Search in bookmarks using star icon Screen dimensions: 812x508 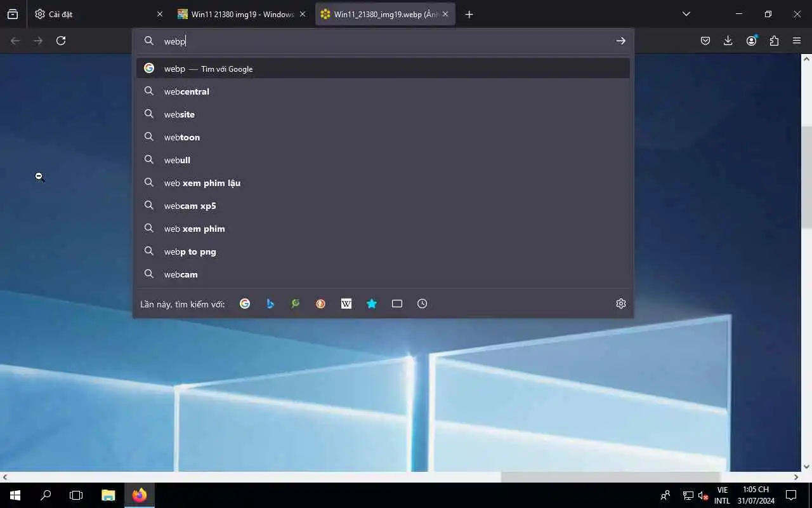coord(372,304)
